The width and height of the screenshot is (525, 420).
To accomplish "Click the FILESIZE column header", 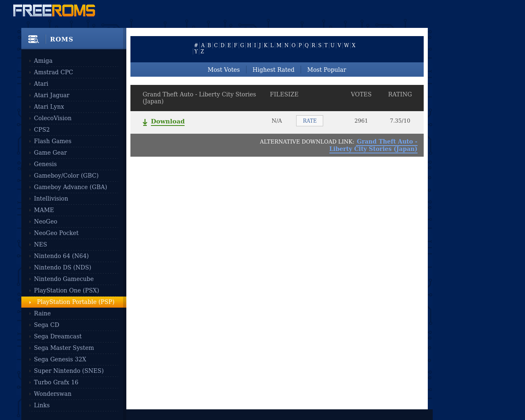I will (x=284, y=94).
